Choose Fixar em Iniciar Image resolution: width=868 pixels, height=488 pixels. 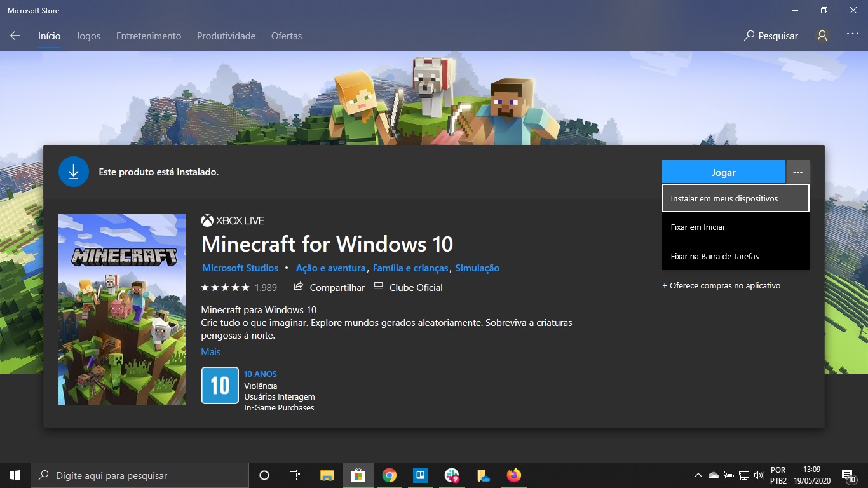(735, 227)
